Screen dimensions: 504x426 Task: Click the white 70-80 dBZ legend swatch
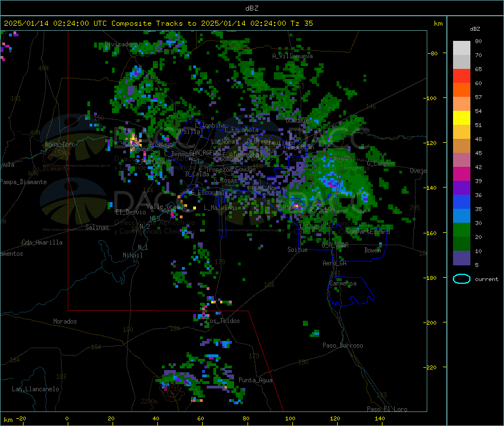click(x=461, y=48)
